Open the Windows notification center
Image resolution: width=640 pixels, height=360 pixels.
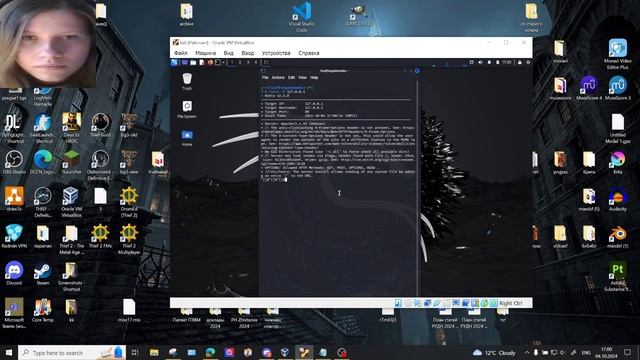coord(627,352)
